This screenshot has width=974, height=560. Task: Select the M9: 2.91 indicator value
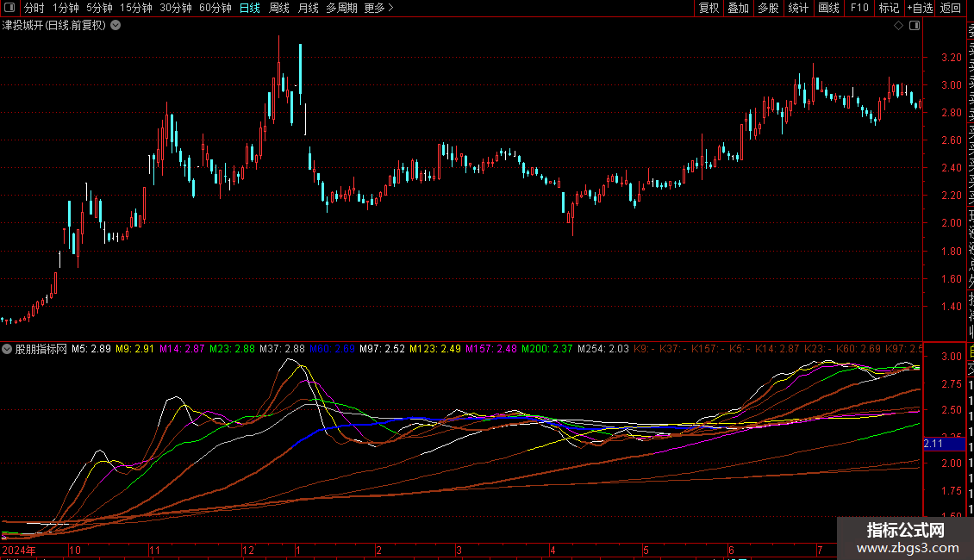pos(134,349)
